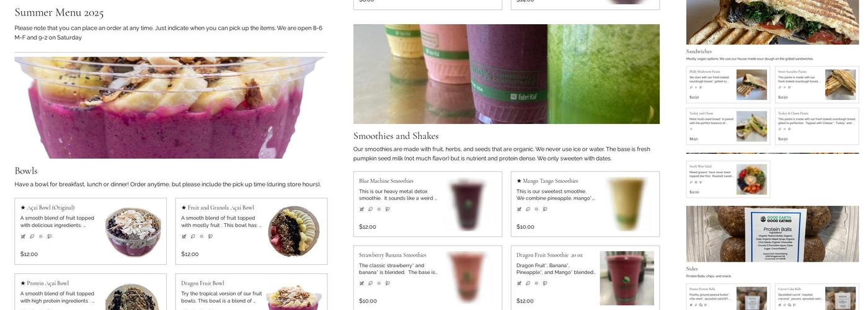Open Fruit and Granola Açaí Bowl title
868x310 pixels.
[x=218, y=208]
